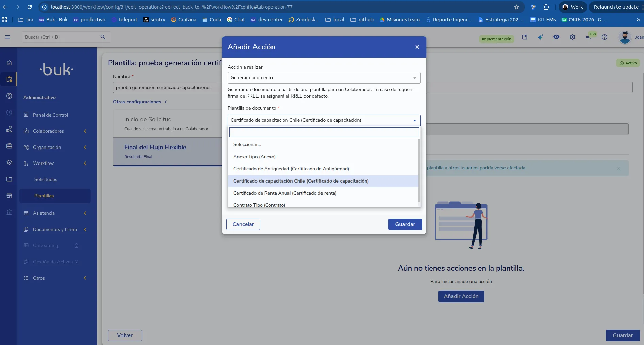Click the help question mark icon

pos(604,37)
